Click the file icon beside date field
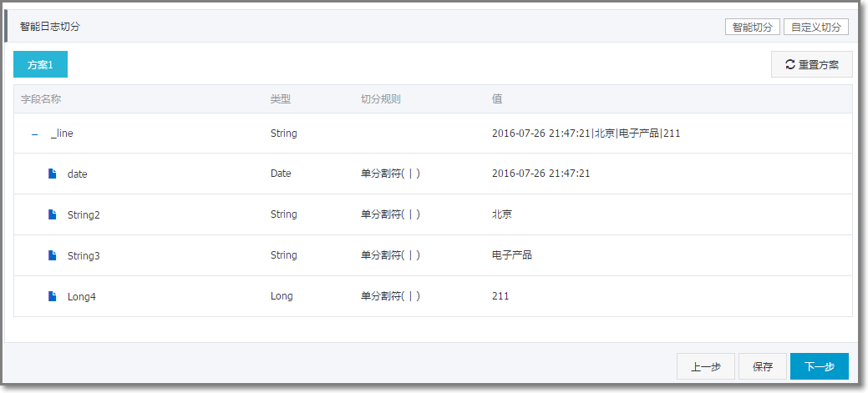Image resolution: width=868 pixels, height=393 pixels. (x=53, y=174)
